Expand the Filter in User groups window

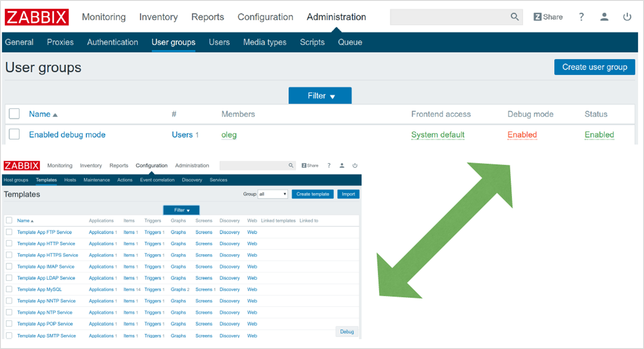[x=320, y=96]
